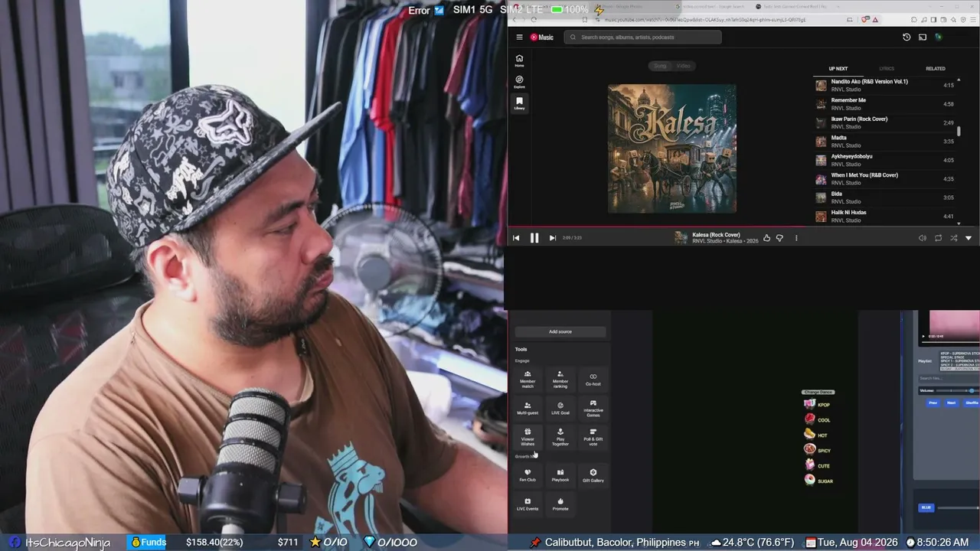This screenshot has width=980, height=551.
Task: Open the three-dot song options menu
Action: tap(796, 238)
